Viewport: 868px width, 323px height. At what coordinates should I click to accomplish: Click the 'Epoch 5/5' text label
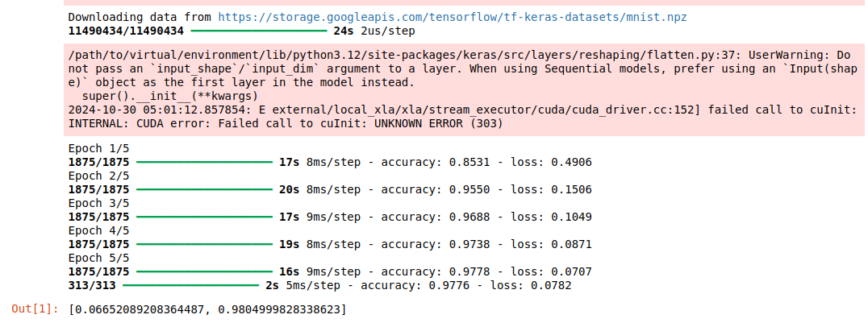[x=98, y=259]
